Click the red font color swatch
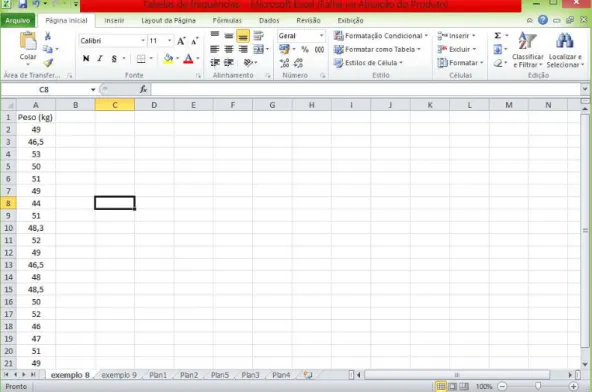 coord(188,59)
